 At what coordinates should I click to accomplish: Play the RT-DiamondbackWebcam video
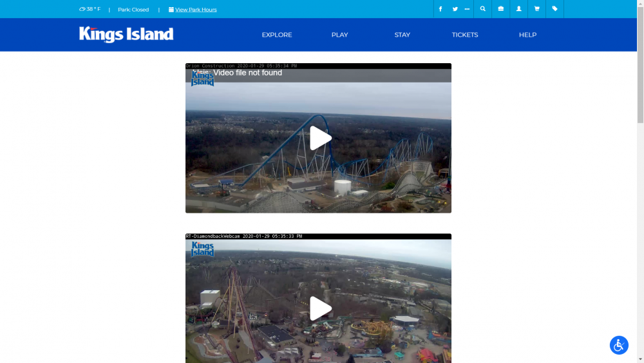point(320,308)
